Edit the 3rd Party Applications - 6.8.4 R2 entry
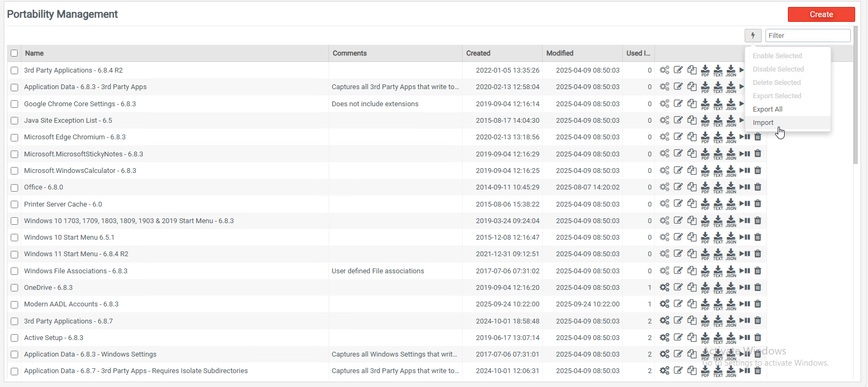The height and width of the screenshot is (387, 868). point(678,70)
